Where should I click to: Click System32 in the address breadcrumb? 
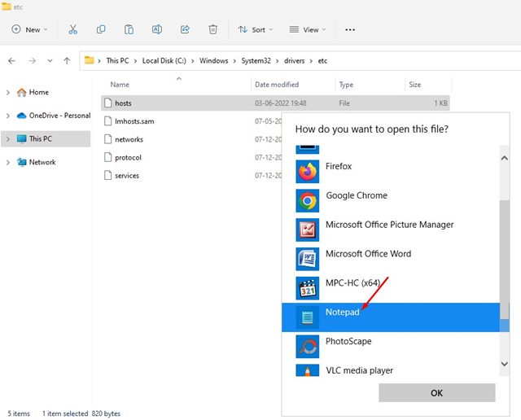point(260,61)
